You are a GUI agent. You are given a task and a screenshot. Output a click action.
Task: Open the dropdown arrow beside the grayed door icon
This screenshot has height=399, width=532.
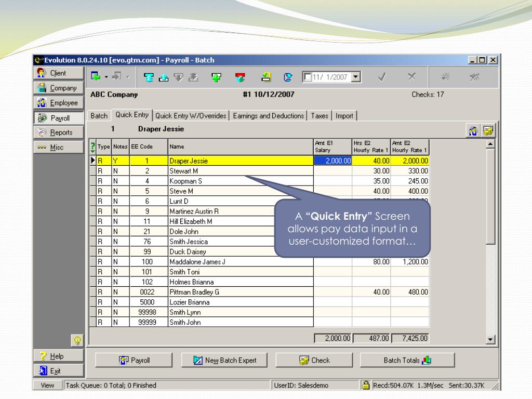(128, 77)
